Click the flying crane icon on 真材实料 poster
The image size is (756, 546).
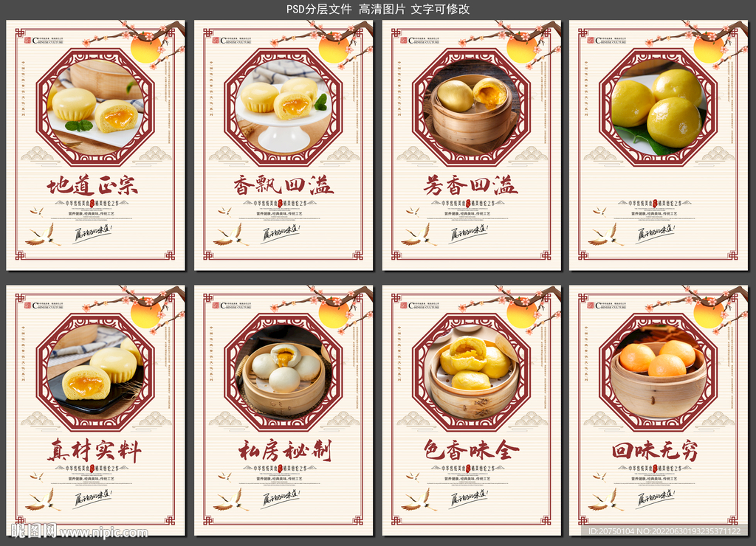[x=43, y=500]
